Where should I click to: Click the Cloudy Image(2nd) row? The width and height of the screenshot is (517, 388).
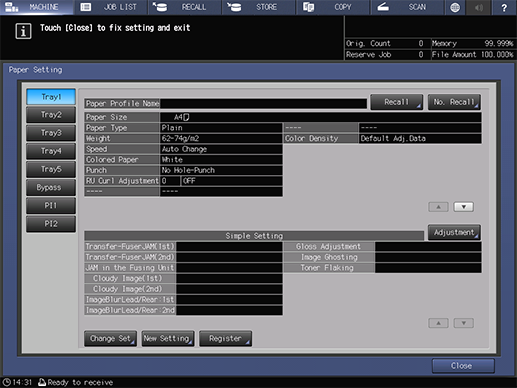pyautogui.click(x=183, y=289)
